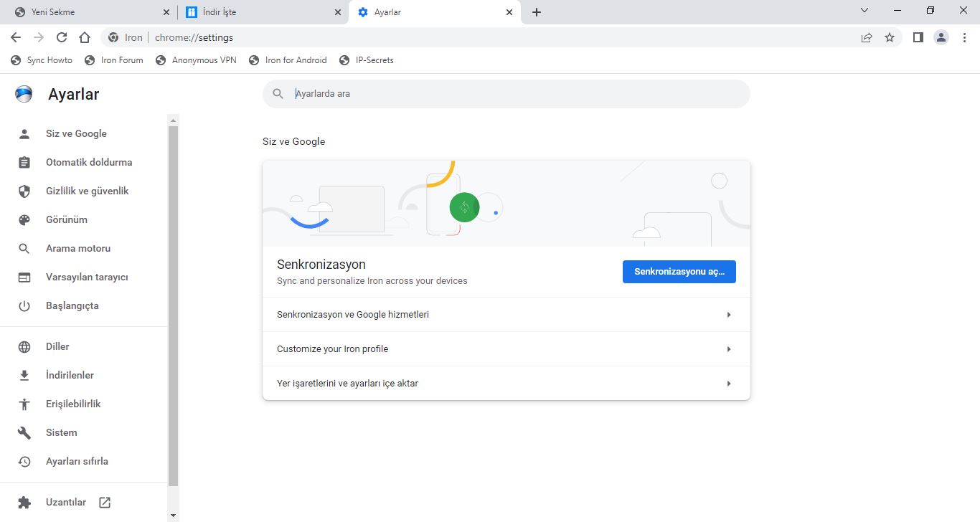
Task: Select Görünüm menu text
Action: tap(67, 219)
